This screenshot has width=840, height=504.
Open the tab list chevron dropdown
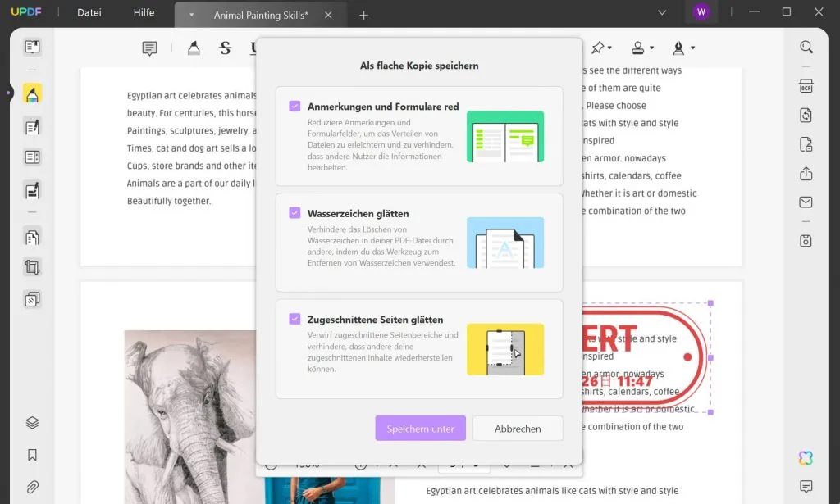click(661, 12)
